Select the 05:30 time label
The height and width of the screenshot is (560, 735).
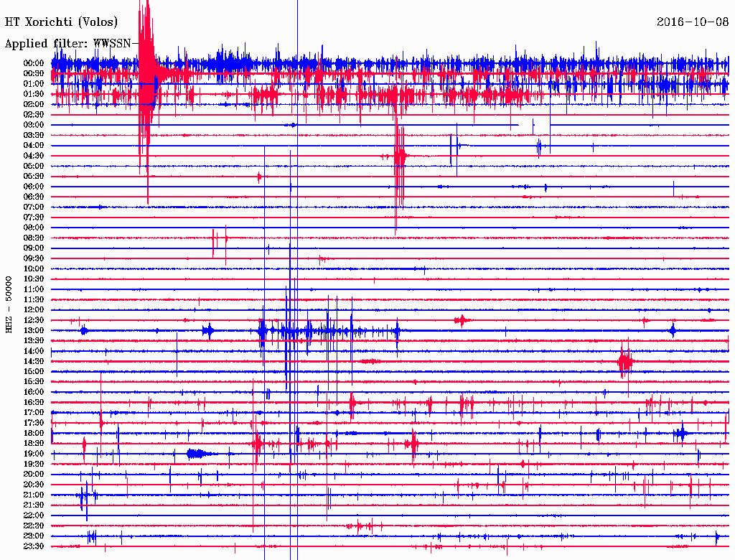pyautogui.click(x=34, y=177)
